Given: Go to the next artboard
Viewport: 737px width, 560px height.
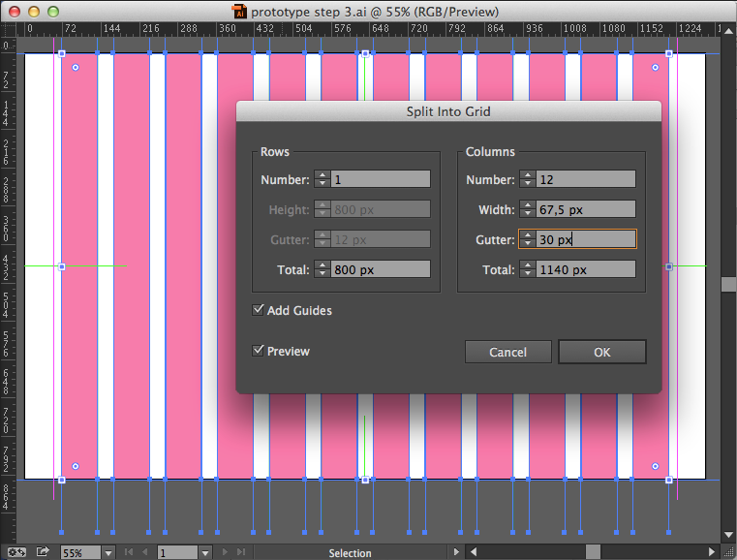Looking at the screenshot, I should tap(226, 552).
